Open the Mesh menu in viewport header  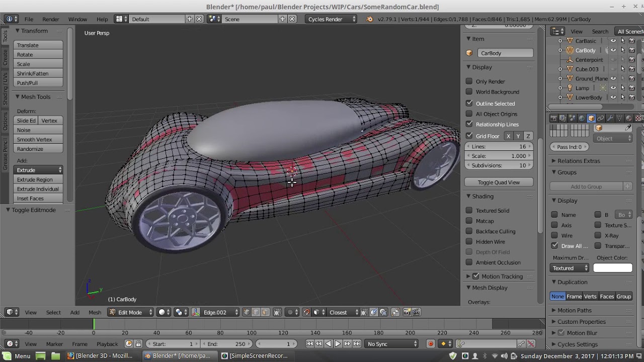pyautogui.click(x=95, y=312)
